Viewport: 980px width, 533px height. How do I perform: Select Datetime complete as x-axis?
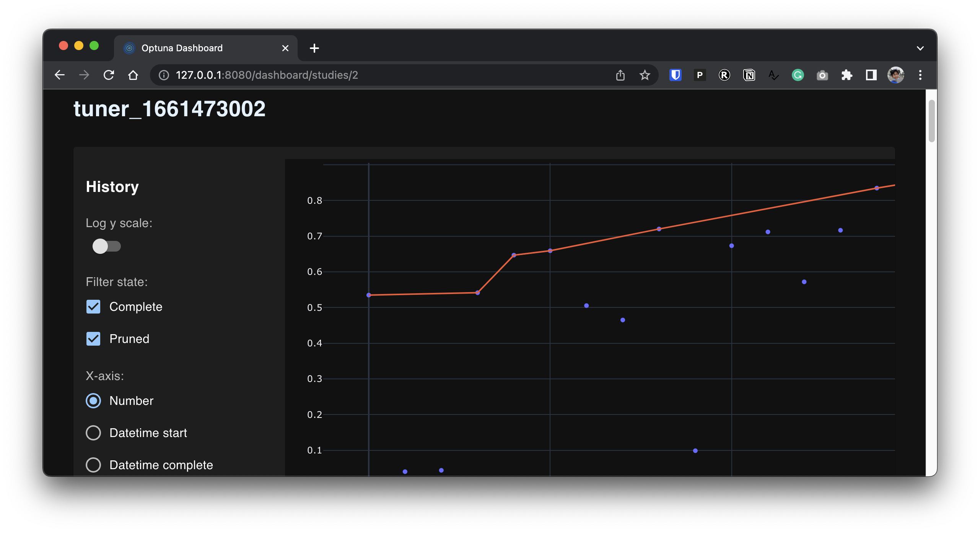(93, 465)
